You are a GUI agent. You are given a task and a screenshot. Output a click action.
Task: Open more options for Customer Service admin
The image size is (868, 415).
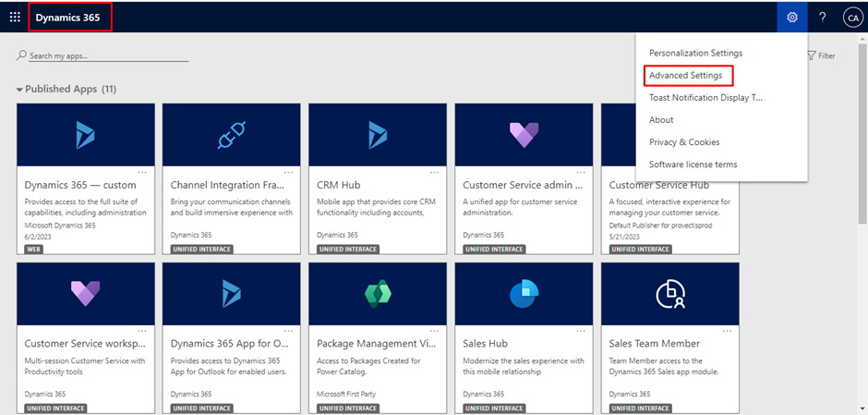(x=581, y=172)
